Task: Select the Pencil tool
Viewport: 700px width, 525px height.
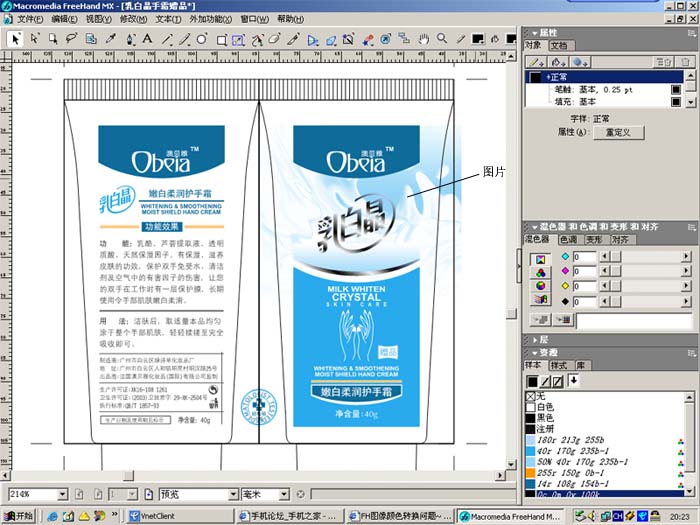Action: point(184,39)
